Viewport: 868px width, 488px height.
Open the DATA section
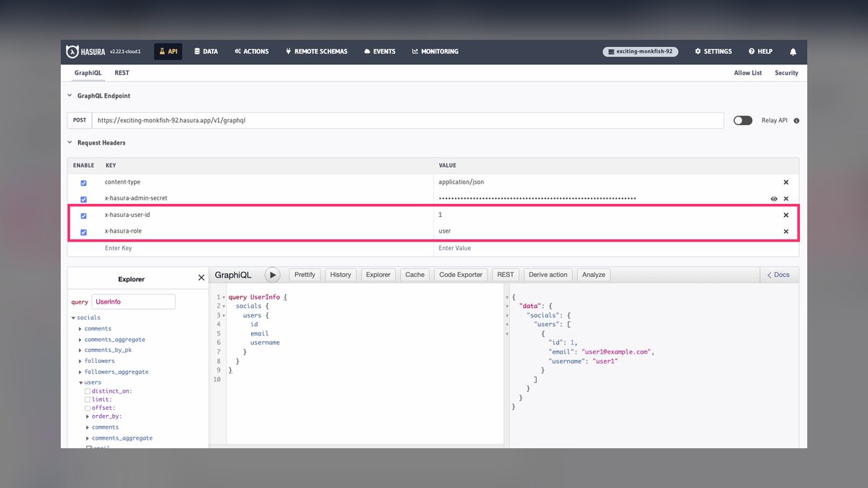206,51
